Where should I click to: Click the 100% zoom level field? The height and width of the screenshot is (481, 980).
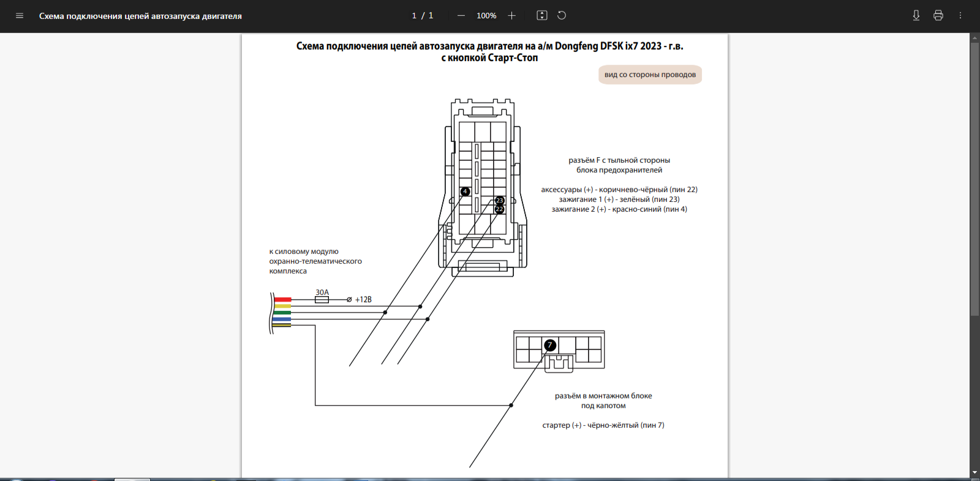pos(486,16)
